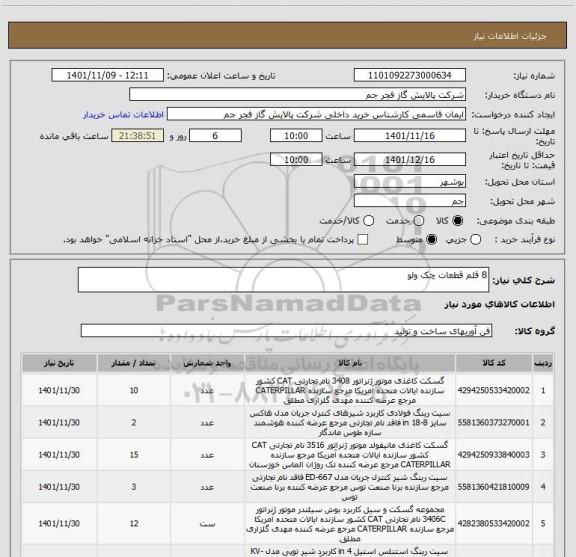Click quantity 15 in row 3

pyautogui.click(x=134, y=454)
